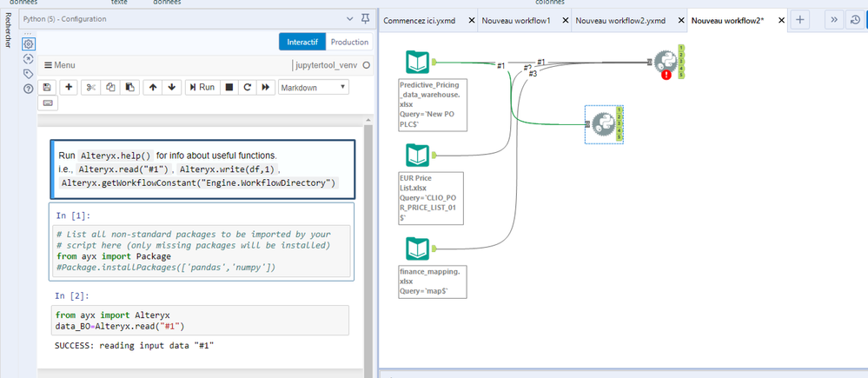Open the Jupyter Menu hamburger
Image resolution: width=868 pixels, height=378 pixels.
click(60, 65)
